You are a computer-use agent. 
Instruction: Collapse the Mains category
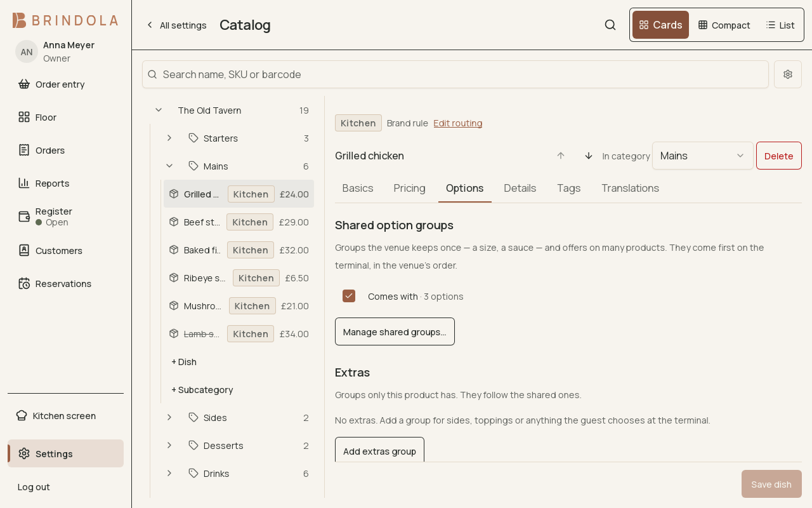(169, 166)
